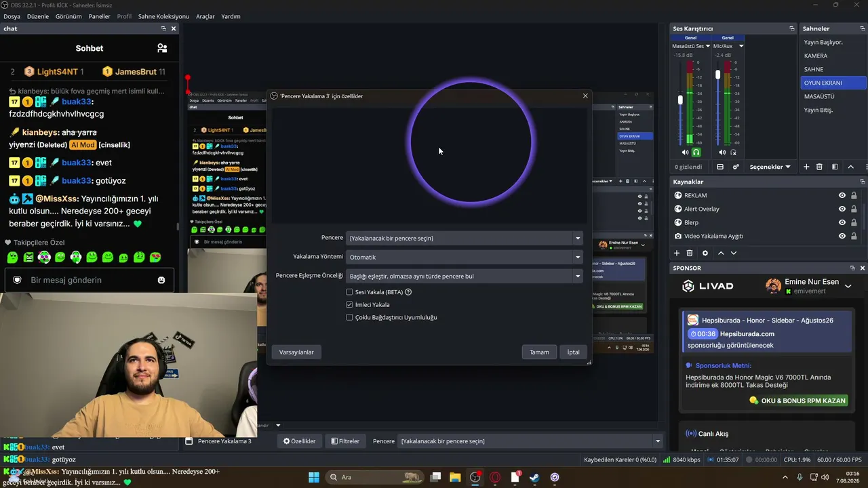Open the Pencere dropdown in properties dialog
Screen dimensions: 868x488
(465, 238)
